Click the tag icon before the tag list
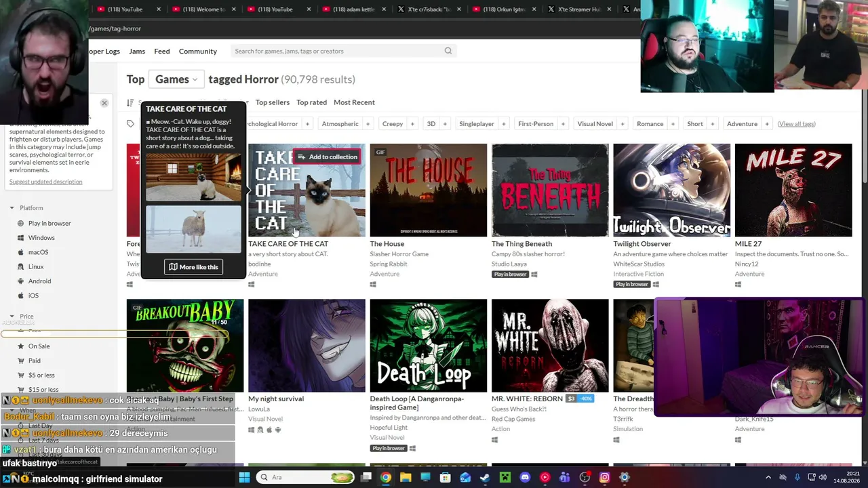The width and height of the screenshot is (868, 488). [x=130, y=123]
